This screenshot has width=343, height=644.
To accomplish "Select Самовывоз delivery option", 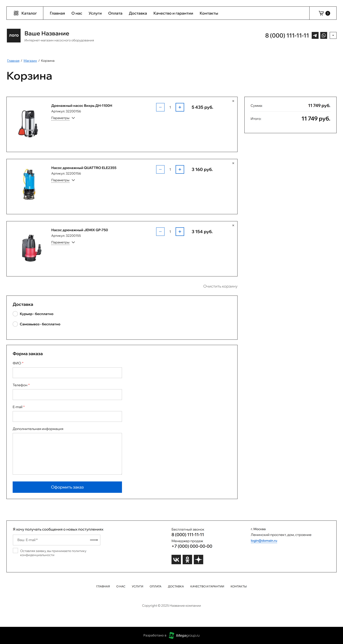I will (x=15, y=324).
